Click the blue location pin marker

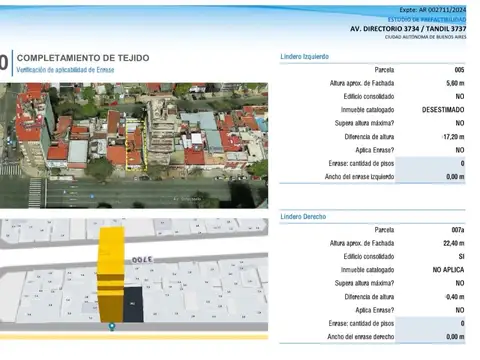coord(112,327)
